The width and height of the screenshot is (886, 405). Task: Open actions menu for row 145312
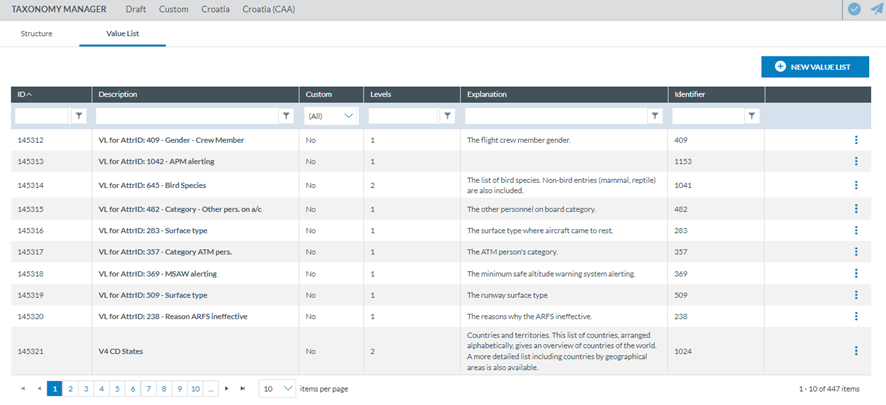(x=856, y=140)
